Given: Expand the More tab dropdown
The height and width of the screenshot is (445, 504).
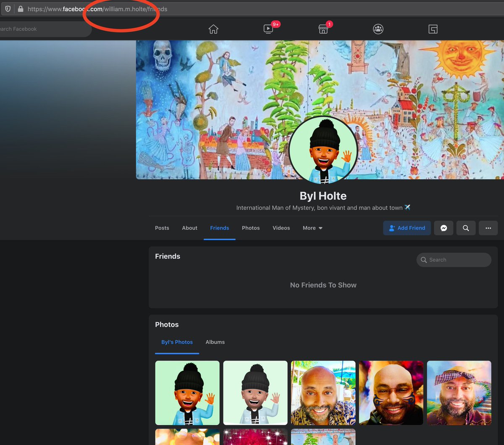Looking at the screenshot, I should [312, 228].
